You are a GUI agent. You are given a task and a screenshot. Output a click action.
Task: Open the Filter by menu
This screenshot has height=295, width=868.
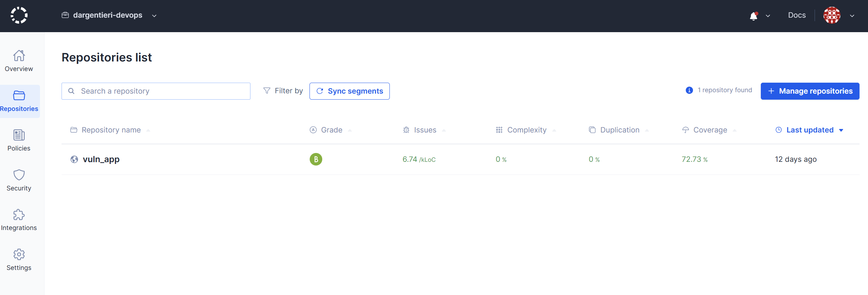coord(283,91)
